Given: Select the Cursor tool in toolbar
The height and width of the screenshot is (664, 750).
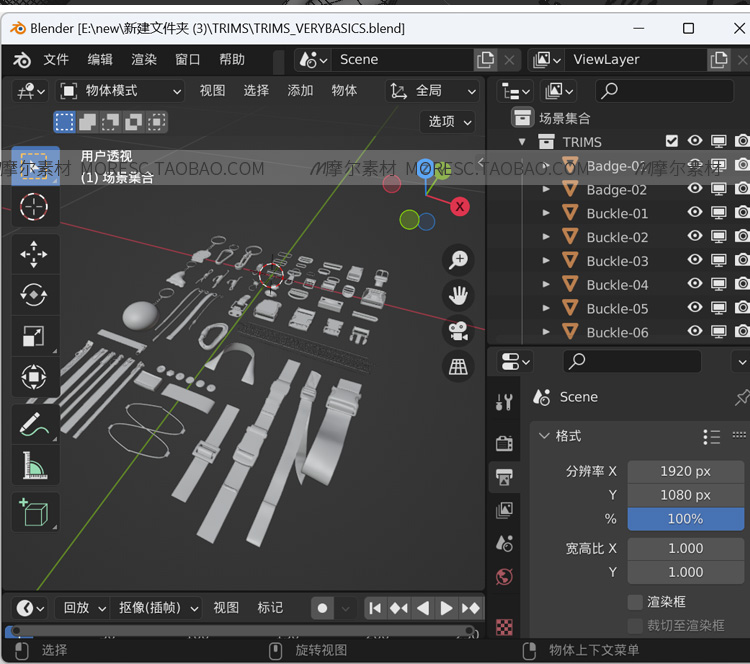Looking at the screenshot, I should tap(34, 207).
